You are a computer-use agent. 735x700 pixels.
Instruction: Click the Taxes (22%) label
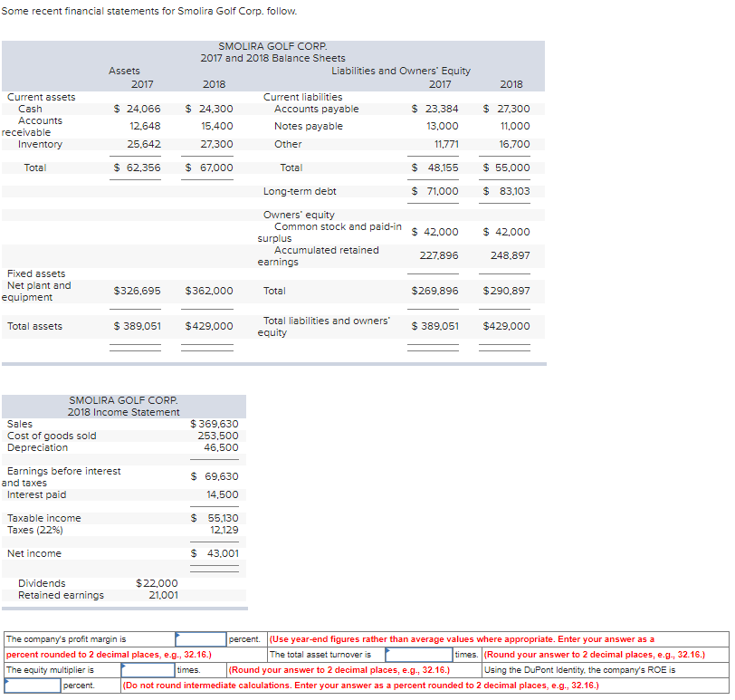point(35,530)
